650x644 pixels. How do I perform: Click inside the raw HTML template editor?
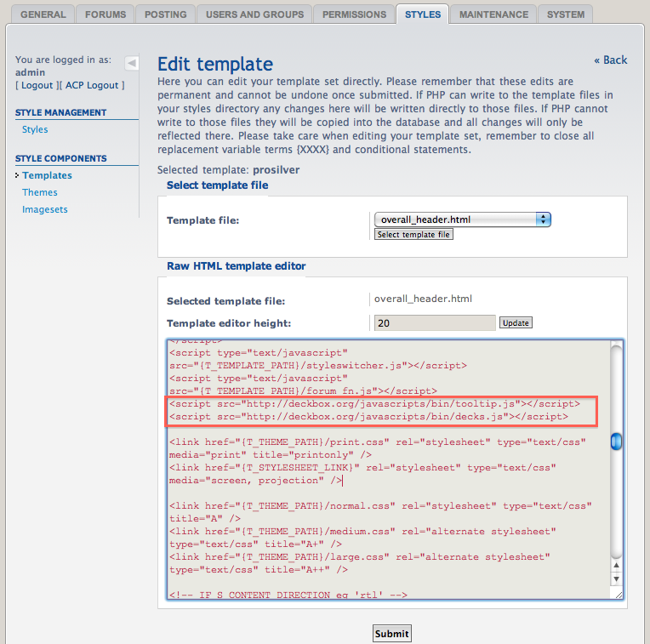(x=389, y=468)
